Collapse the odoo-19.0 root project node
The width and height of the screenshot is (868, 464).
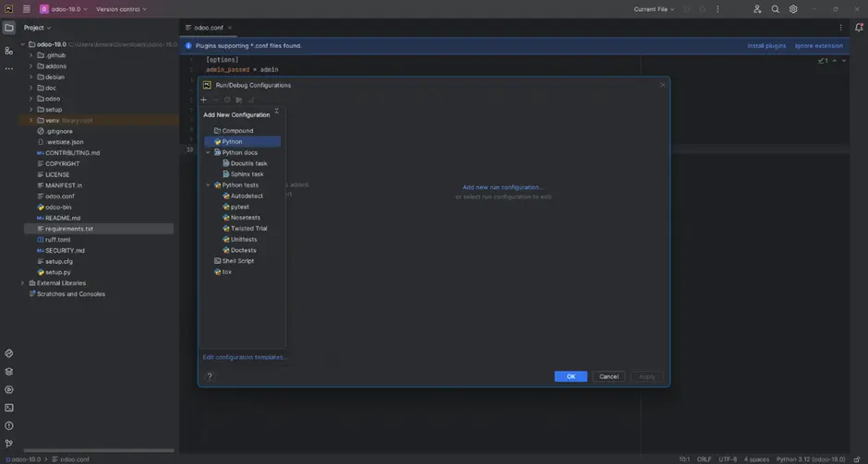(23, 44)
